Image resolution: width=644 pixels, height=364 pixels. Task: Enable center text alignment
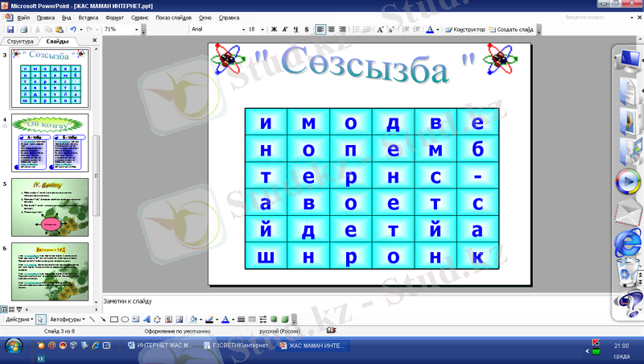click(x=332, y=29)
